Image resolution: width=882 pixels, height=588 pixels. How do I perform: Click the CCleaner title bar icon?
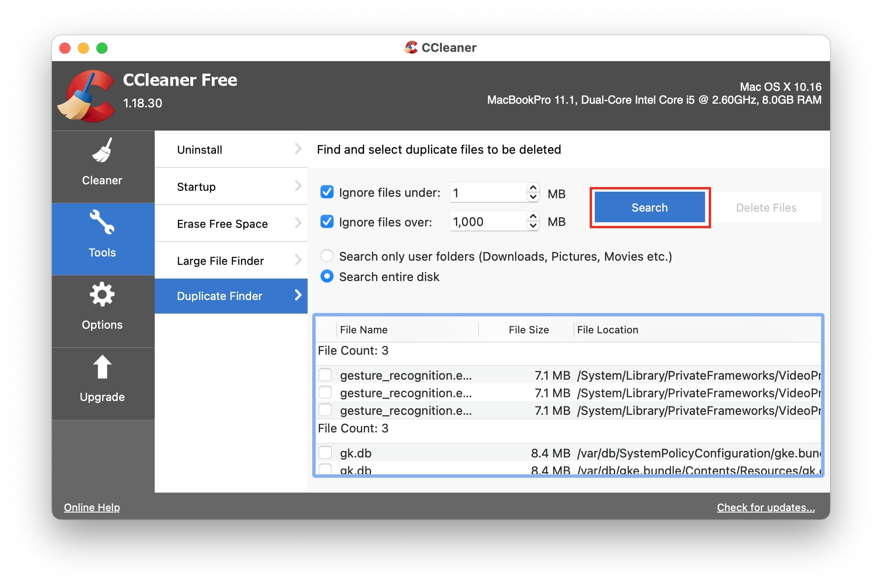(410, 47)
